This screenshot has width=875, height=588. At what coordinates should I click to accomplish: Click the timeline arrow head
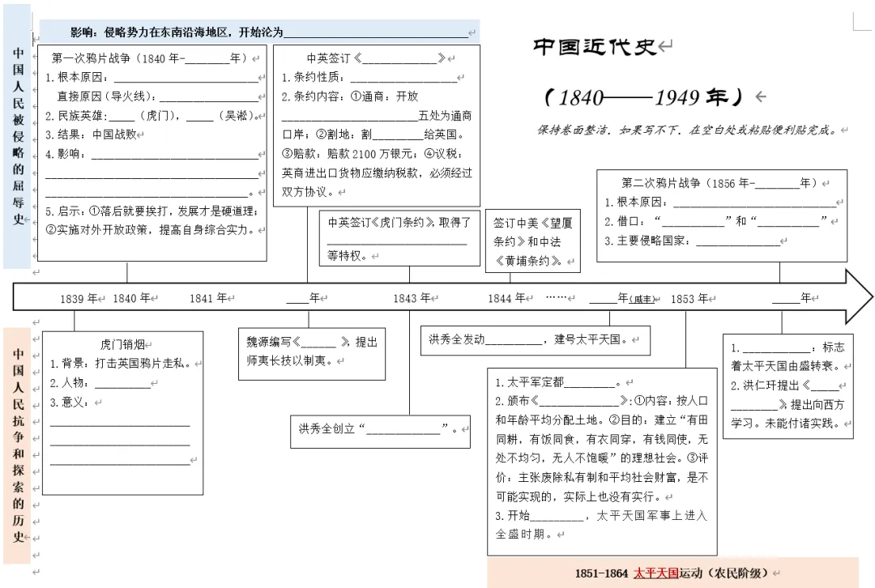click(x=860, y=296)
